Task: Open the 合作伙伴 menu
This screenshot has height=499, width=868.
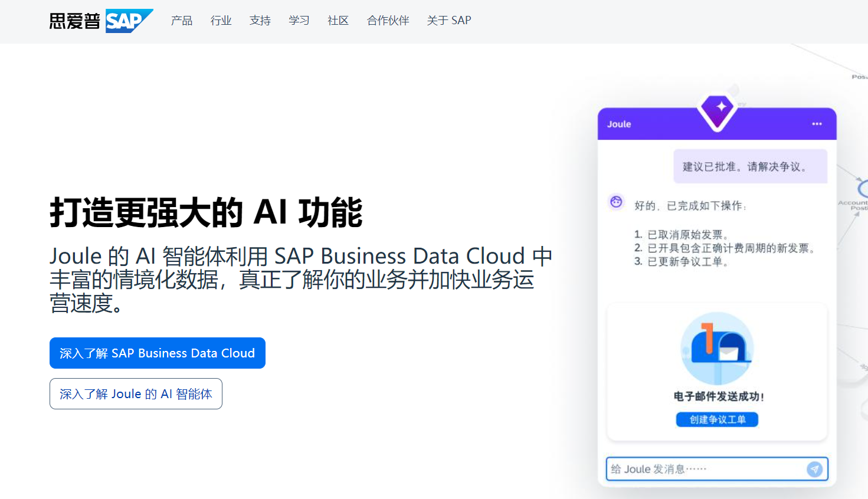Action: [x=388, y=21]
